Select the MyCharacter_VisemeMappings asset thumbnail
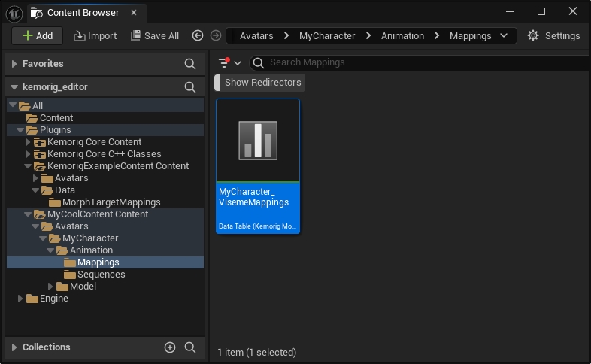 tap(258, 141)
